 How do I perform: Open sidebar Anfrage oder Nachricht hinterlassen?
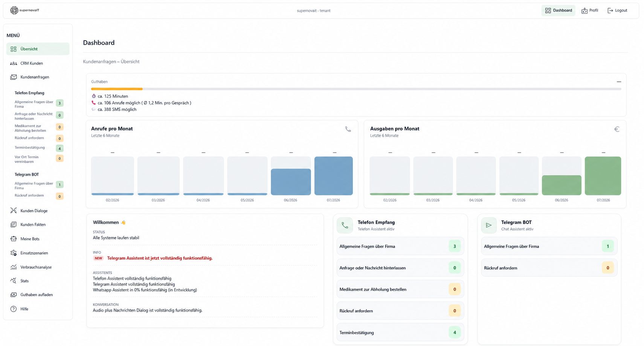pos(38,116)
